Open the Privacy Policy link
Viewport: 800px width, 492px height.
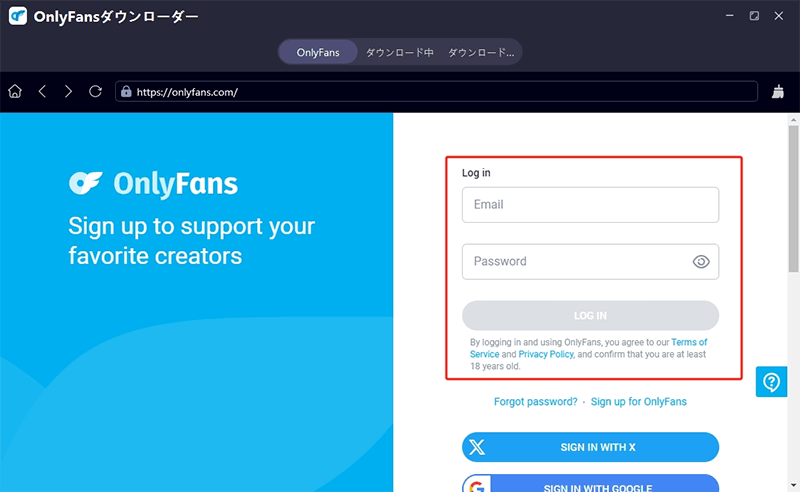pyautogui.click(x=546, y=354)
